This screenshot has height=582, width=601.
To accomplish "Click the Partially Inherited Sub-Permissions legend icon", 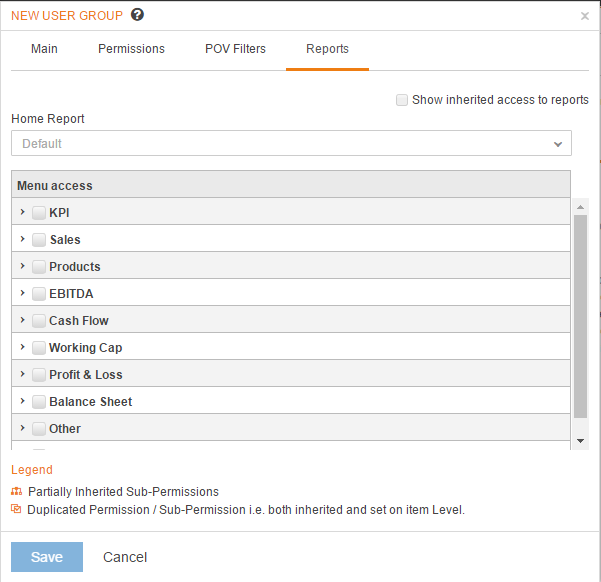I will [16, 491].
